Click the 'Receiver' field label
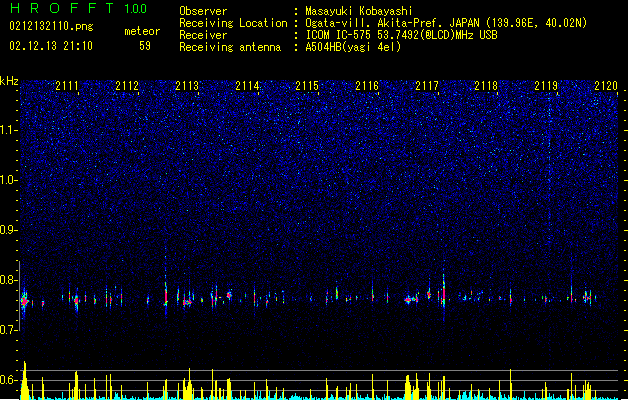The width and height of the screenshot is (629, 400). (x=203, y=35)
